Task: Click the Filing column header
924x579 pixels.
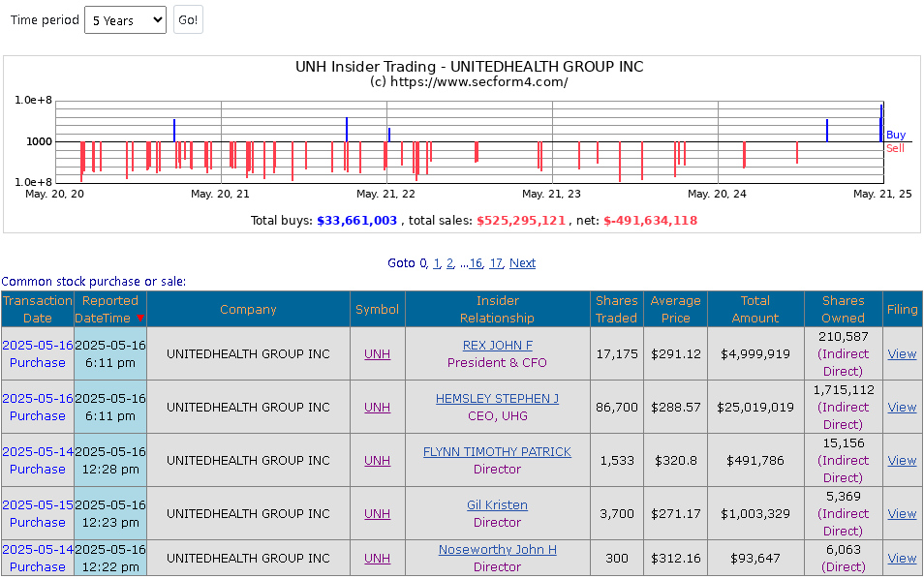Action: pyautogui.click(x=902, y=309)
